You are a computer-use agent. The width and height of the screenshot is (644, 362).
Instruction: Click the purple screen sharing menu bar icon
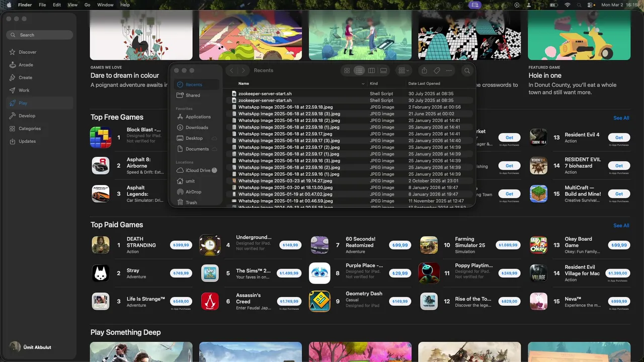tap(474, 5)
